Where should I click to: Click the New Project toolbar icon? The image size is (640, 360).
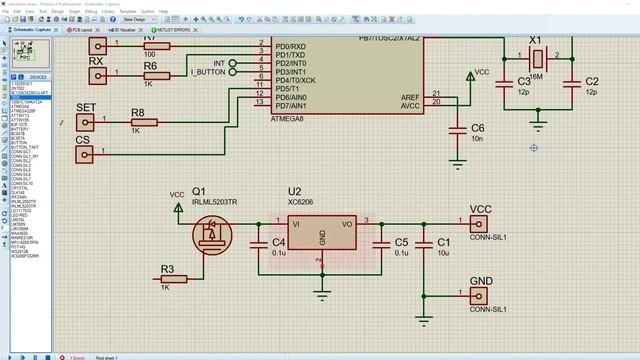pos(8,20)
